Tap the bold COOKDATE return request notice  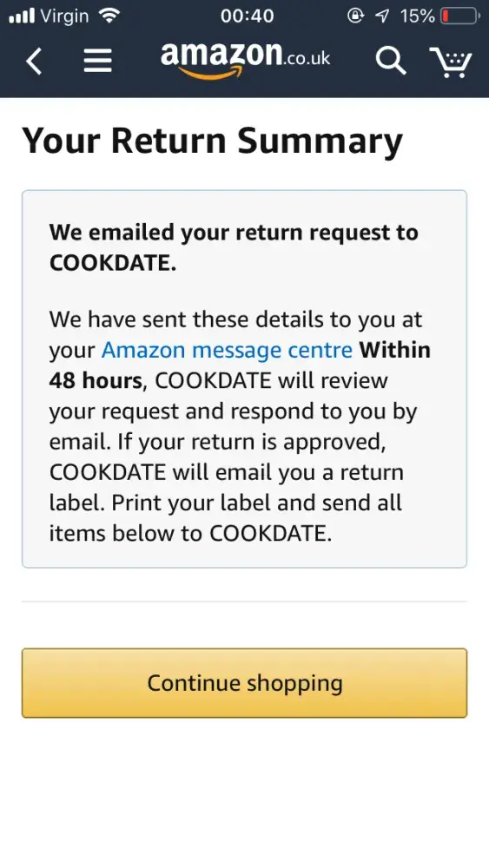(x=234, y=247)
